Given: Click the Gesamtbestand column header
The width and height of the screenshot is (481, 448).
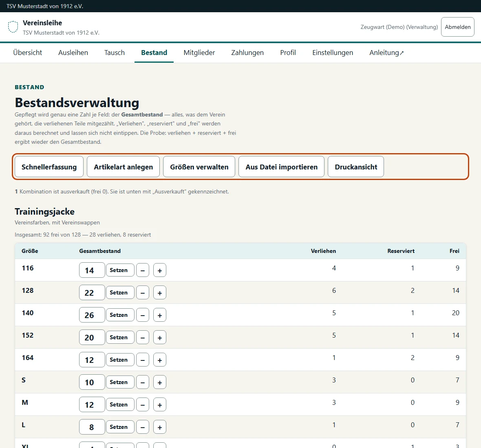Looking at the screenshot, I should pyautogui.click(x=100, y=251).
